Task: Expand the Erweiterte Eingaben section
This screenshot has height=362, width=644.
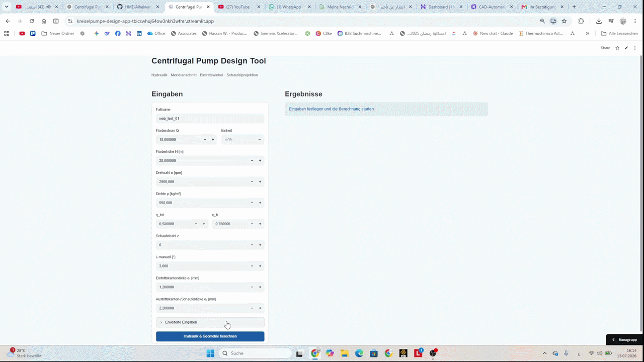Action: click(210, 322)
